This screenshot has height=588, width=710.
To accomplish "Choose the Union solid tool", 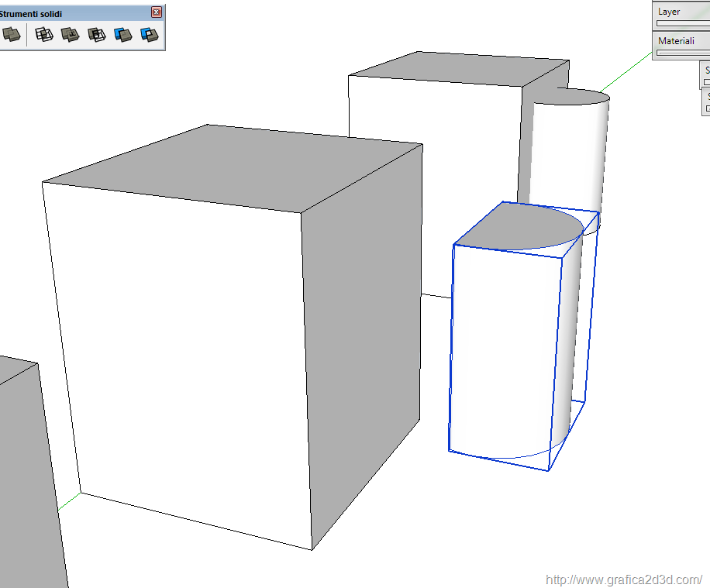I will point(71,34).
